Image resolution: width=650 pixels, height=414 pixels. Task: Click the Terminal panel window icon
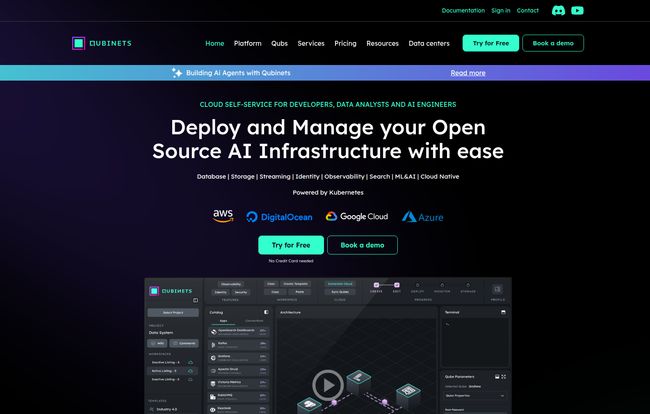click(503, 312)
